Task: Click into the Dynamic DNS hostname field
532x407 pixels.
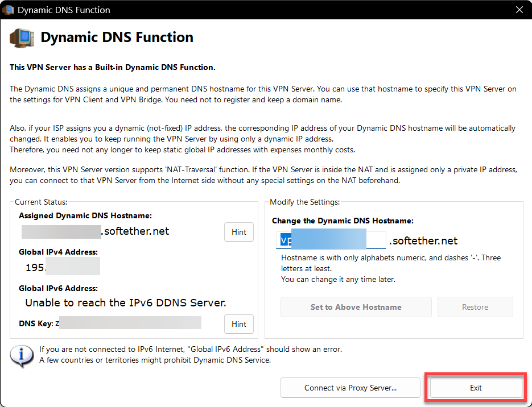Action: tap(331, 240)
